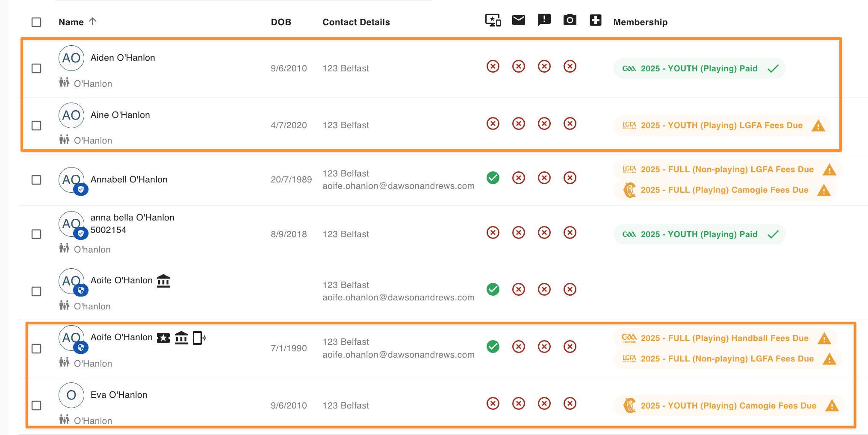Click Eva O'Hanlon's red photo consent cross
868x435 pixels.
(x=570, y=403)
